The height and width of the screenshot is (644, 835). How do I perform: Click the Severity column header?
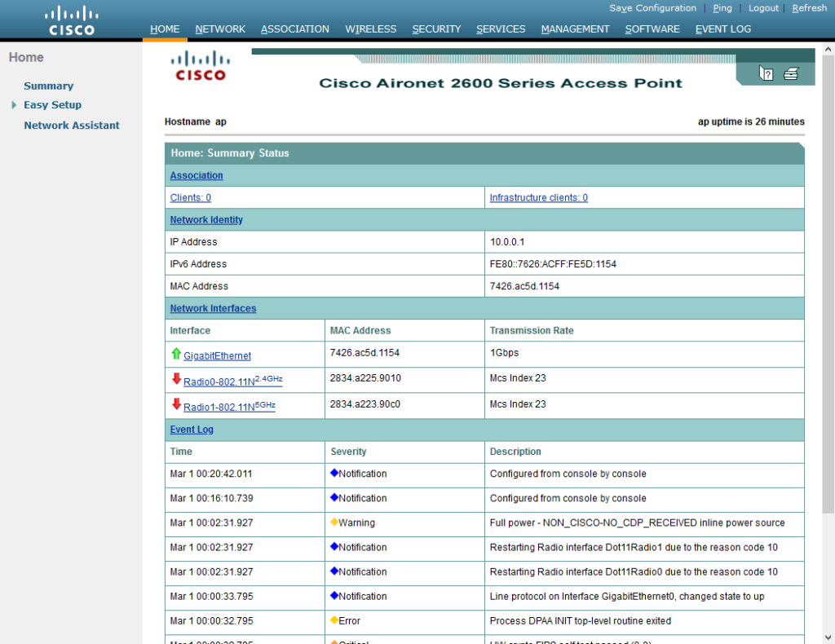coord(348,452)
